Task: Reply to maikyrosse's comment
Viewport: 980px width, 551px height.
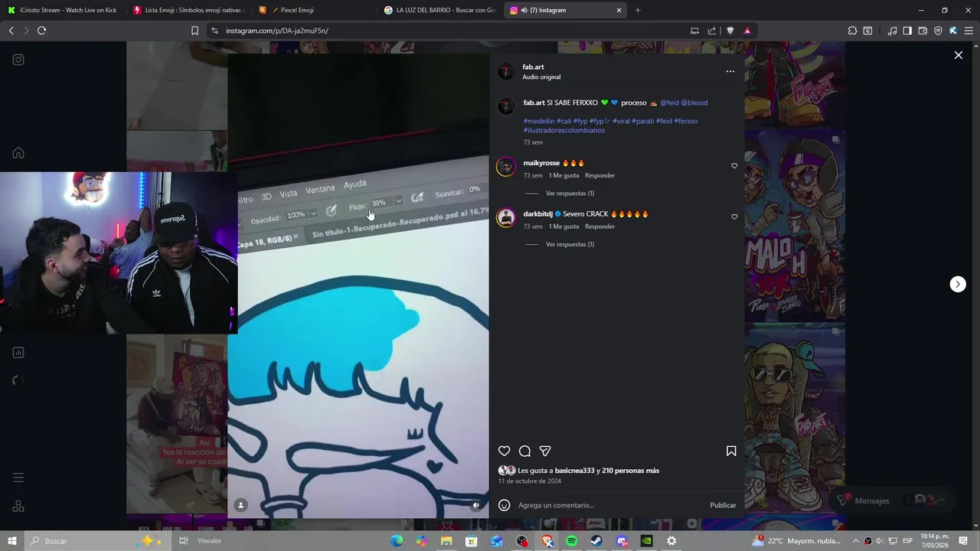Action: pos(599,175)
